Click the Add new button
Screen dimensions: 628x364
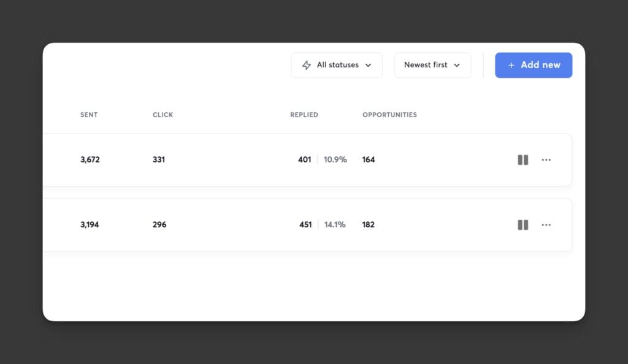point(534,65)
